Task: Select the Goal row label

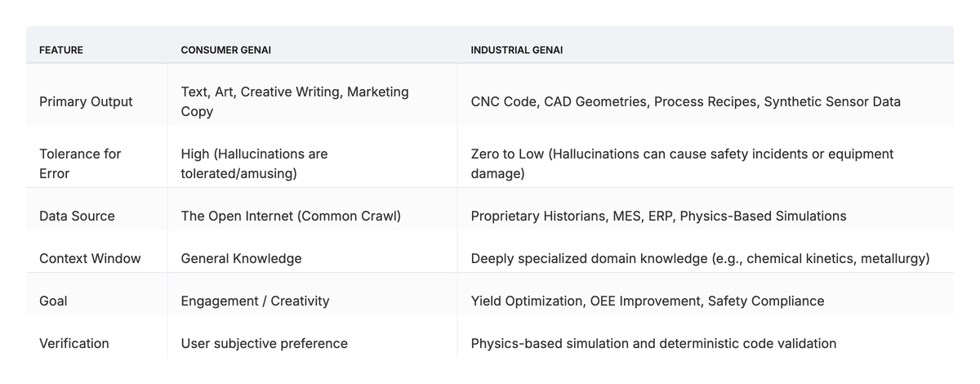Action: [53, 301]
